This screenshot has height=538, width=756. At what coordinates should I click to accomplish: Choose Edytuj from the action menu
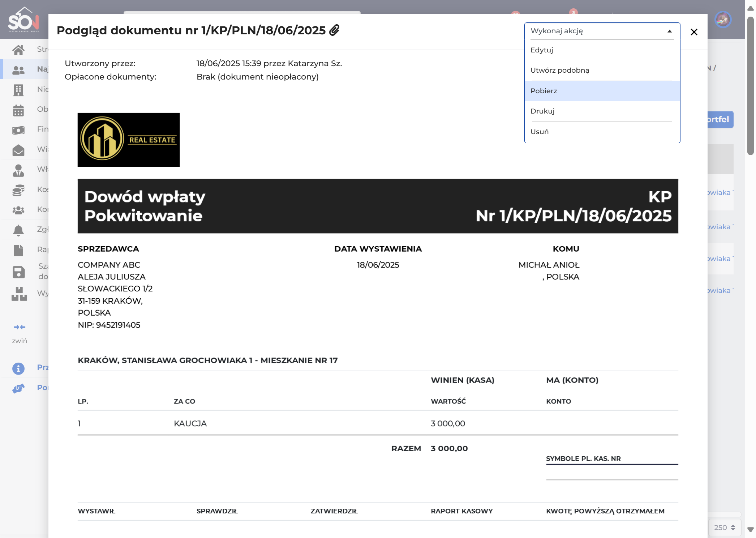coord(602,50)
